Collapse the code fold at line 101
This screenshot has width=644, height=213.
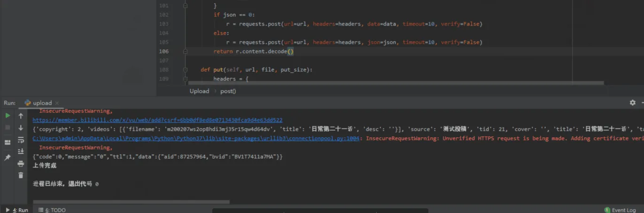pos(185,6)
